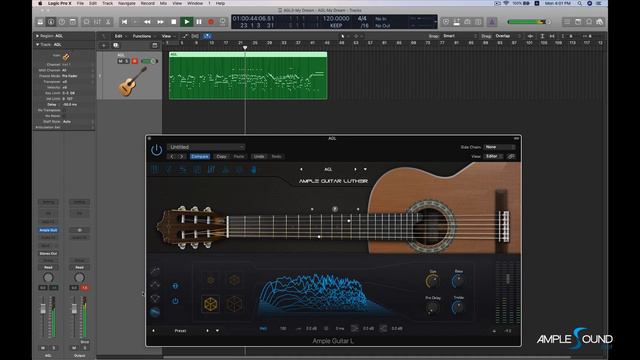Select the bottom-right large room cube
Screen dimensions: 640x360
(234, 304)
